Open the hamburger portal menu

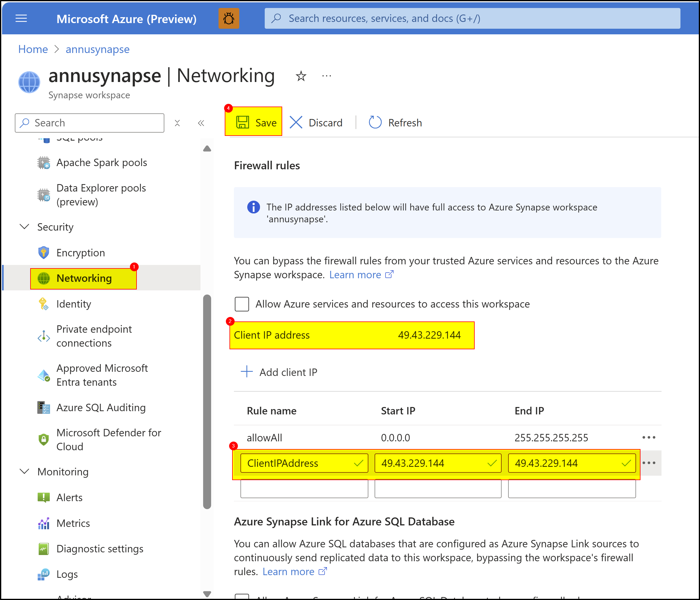click(x=21, y=19)
